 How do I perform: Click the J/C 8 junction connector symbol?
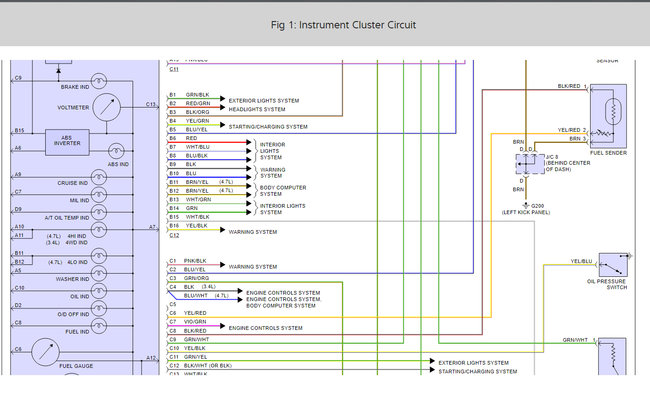[530, 164]
